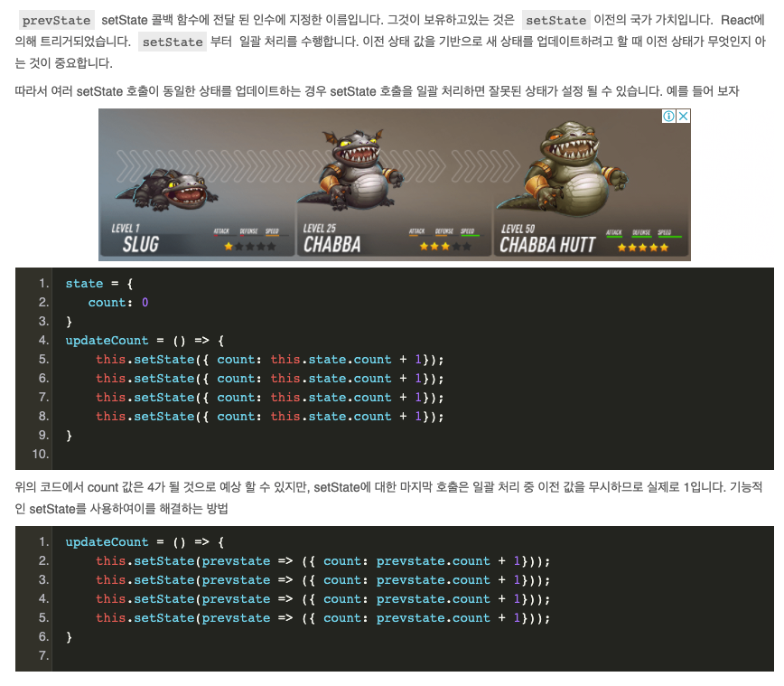The width and height of the screenshot is (784, 686).
Task: Click the code line 'count: 0'
Action: [118, 303]
